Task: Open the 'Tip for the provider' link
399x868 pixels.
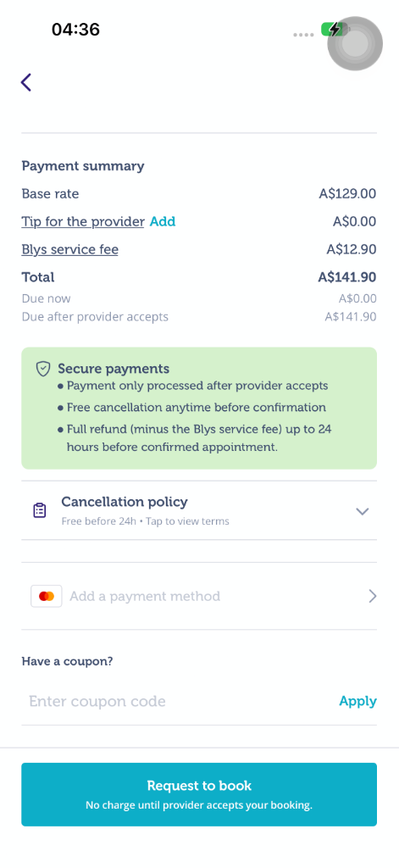Action: [x=83, y=222]
